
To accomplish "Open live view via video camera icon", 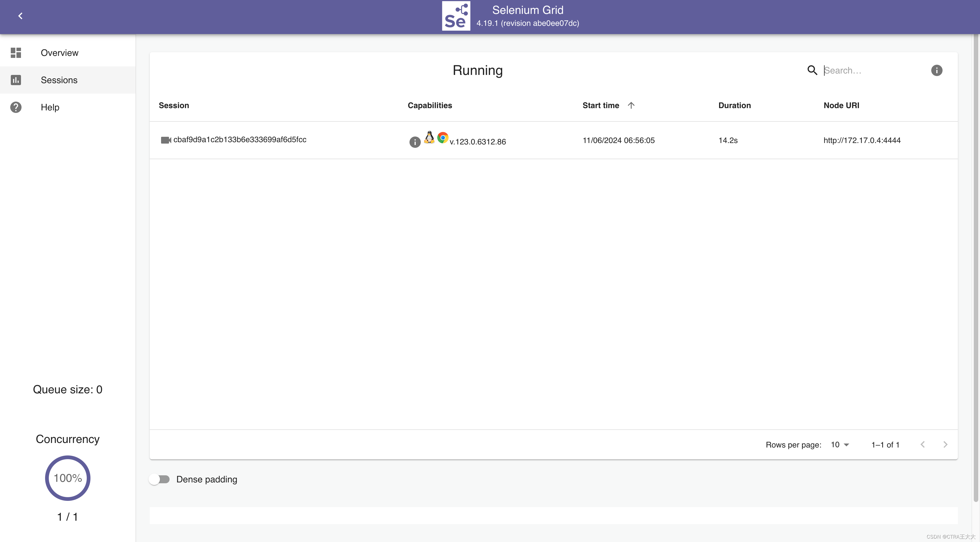I will 166,140.
